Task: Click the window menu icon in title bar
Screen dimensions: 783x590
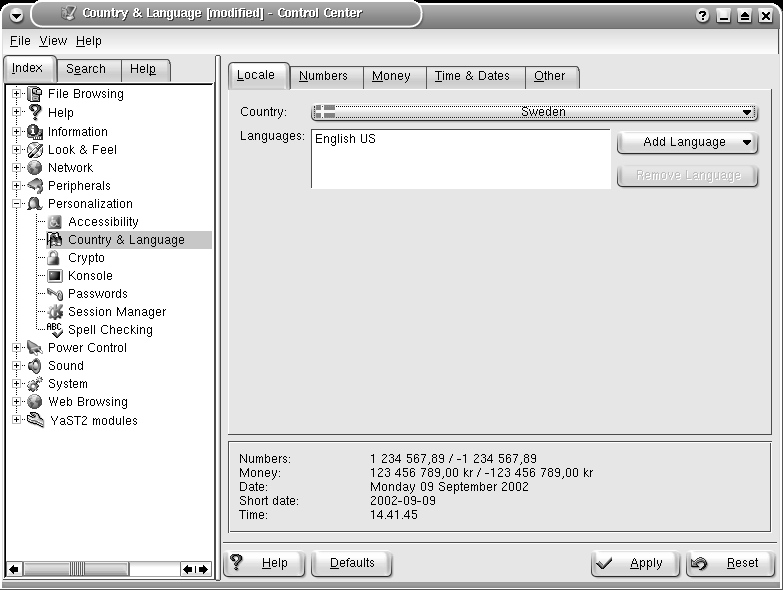Action: tap(16, 16)
